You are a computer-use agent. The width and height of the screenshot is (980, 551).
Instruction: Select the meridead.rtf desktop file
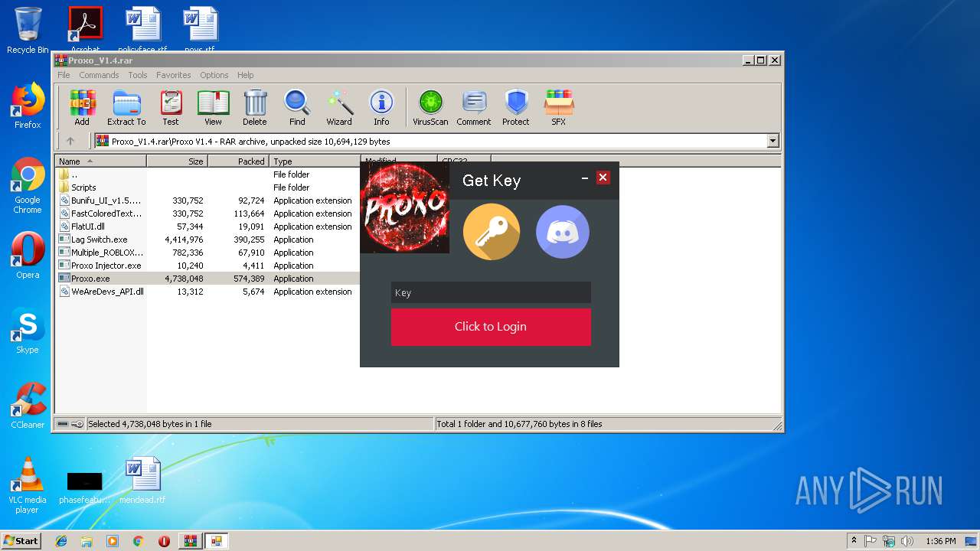click(142, 480)
